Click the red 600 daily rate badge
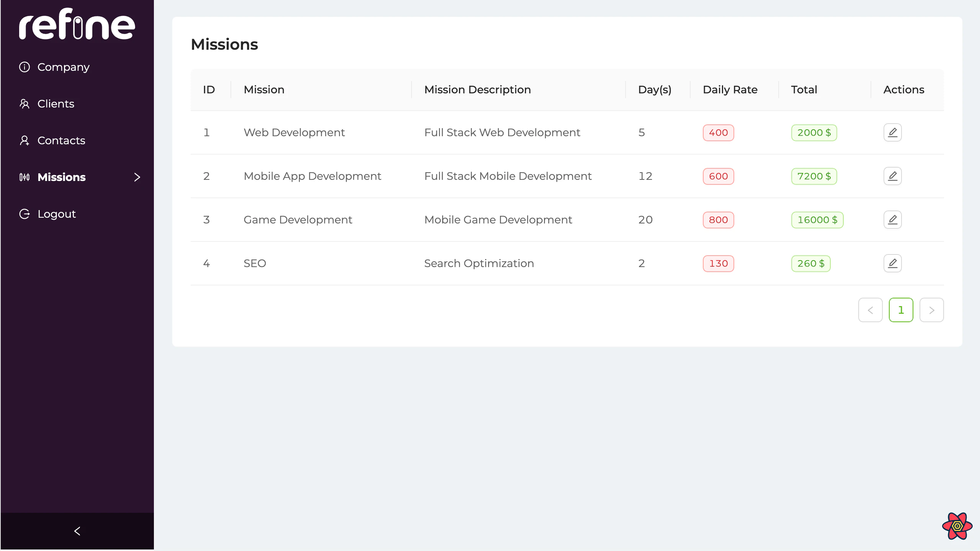980x551 pixels. pyautogui.click(x=718, y=176)
